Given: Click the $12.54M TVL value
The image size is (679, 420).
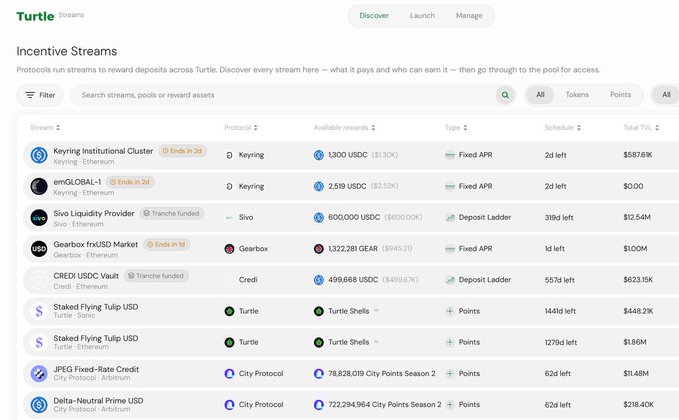Looking at the screenshot, I should click(x=637, y=217).
